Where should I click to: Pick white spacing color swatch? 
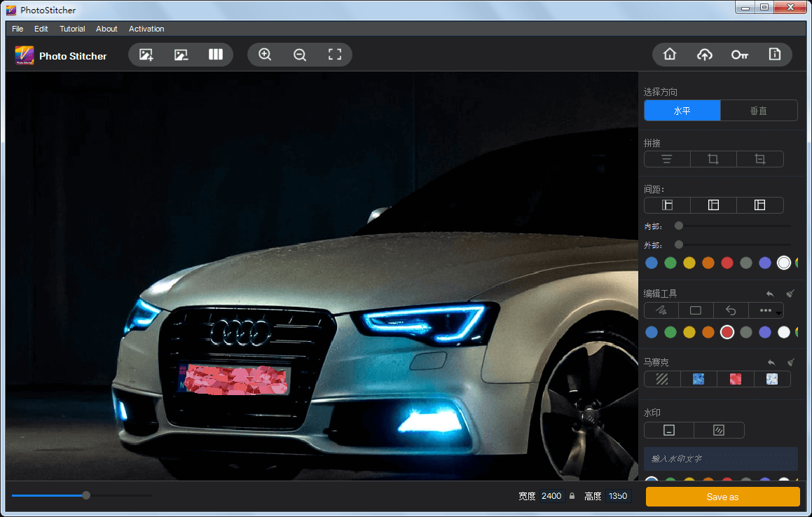click(x=784, y=263)
